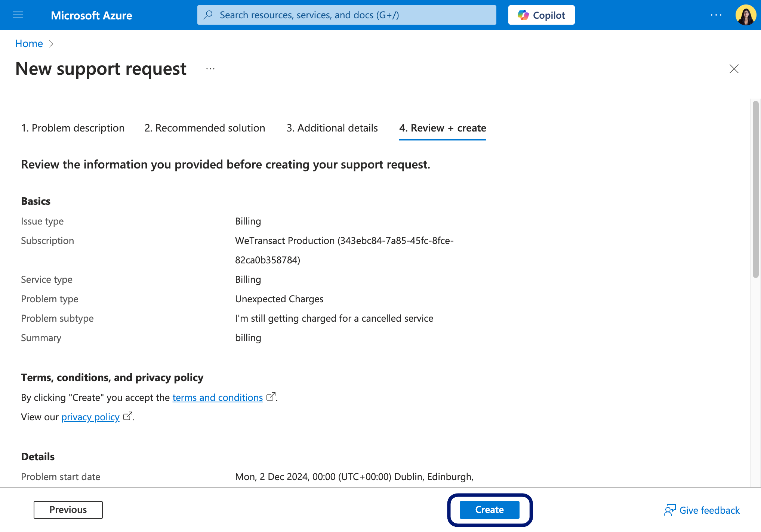This screenshot has width=761, height=532.
Task: Click the Create button
Action: pos(490,510)
